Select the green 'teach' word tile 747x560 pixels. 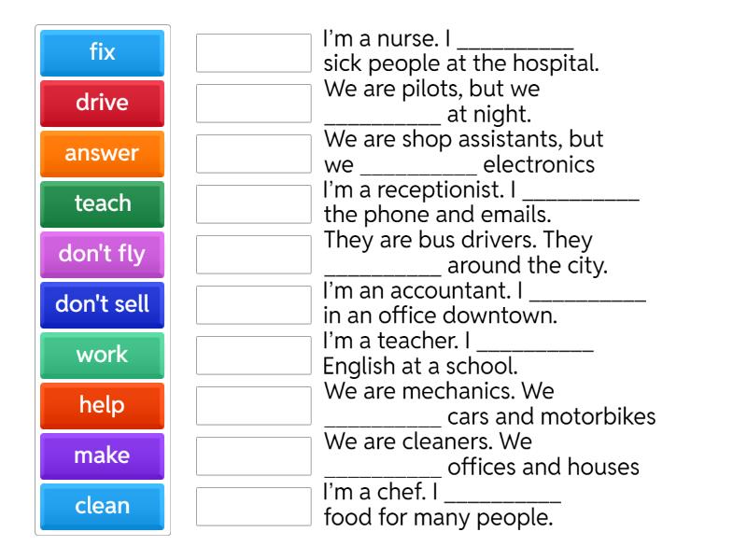coord(102,204)
